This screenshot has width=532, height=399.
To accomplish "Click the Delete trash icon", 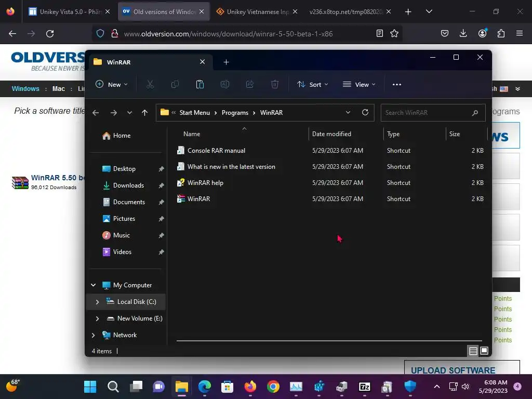I will click(275, 85).
